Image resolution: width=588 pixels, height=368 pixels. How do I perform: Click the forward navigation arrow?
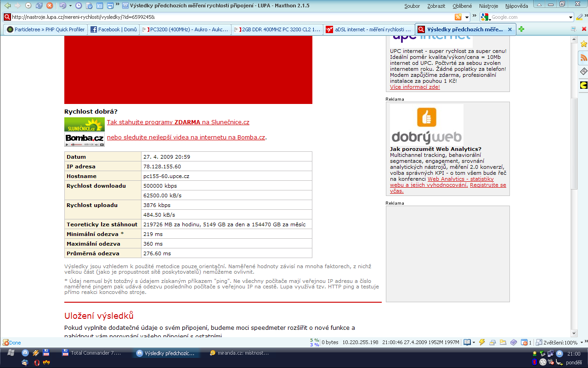click(18, 6)
